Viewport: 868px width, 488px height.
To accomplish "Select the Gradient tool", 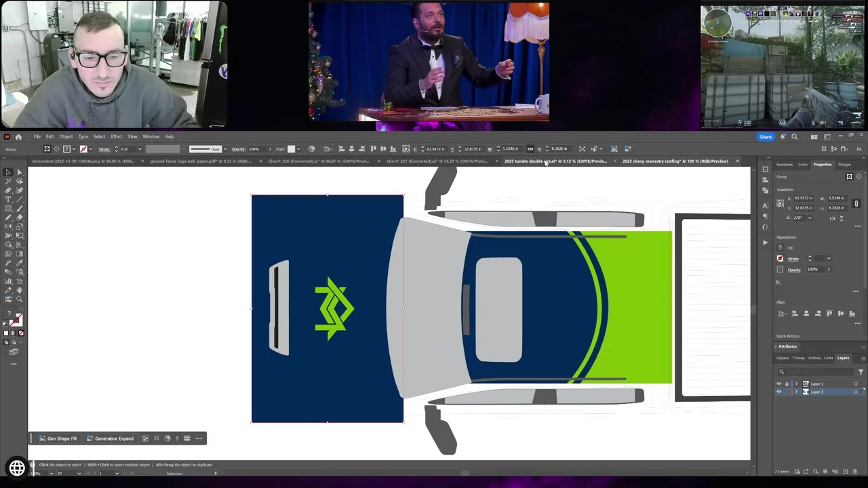I will tap(19, 253).
